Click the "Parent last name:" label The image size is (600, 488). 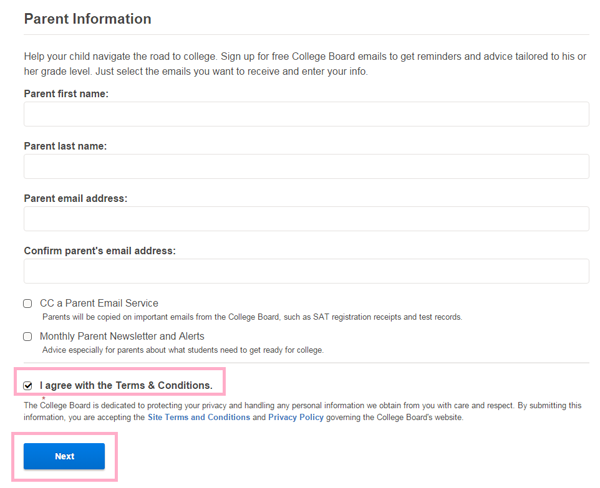pyautogui.click(x=65, y=146)
